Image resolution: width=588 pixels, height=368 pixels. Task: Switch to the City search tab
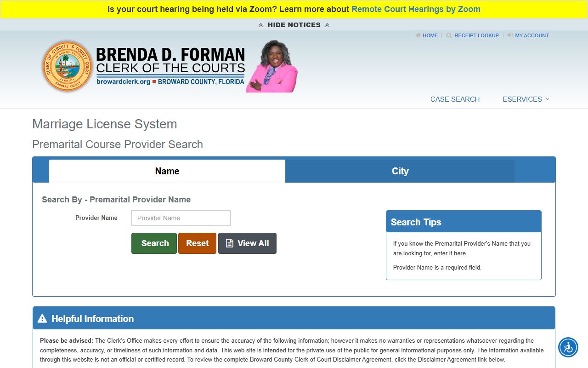coord(400,171)
